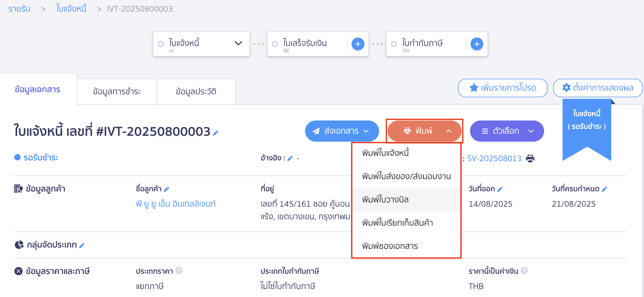Click the percent badge icon beside ข้อมูลราคาและภาษี
This screenshot has height=297, width=644.
19,271
